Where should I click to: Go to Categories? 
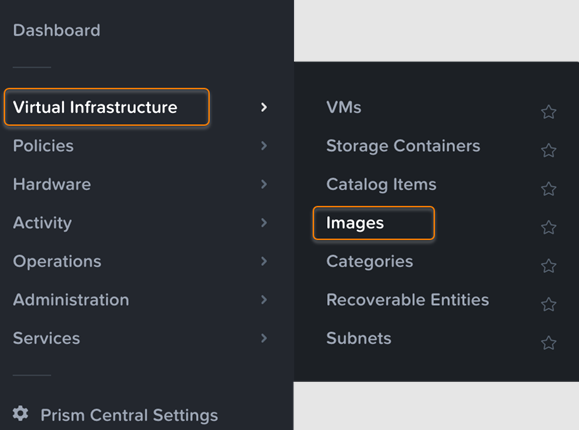pyautogui.click(x=370, y=262)
